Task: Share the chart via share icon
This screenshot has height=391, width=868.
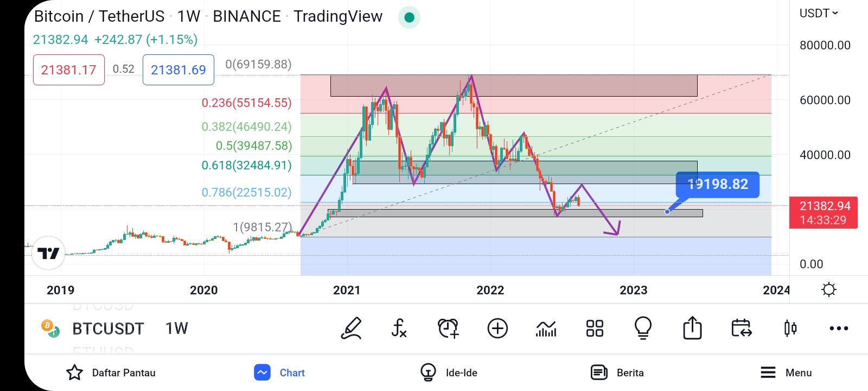Action: coord(692,328)
